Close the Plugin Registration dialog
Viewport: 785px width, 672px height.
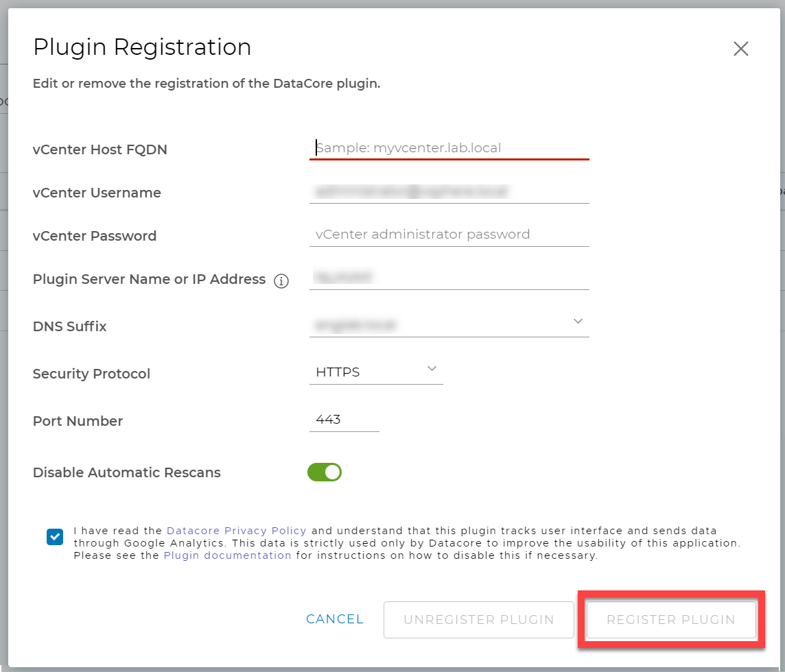pyautogui.click(x=740, y=49)
